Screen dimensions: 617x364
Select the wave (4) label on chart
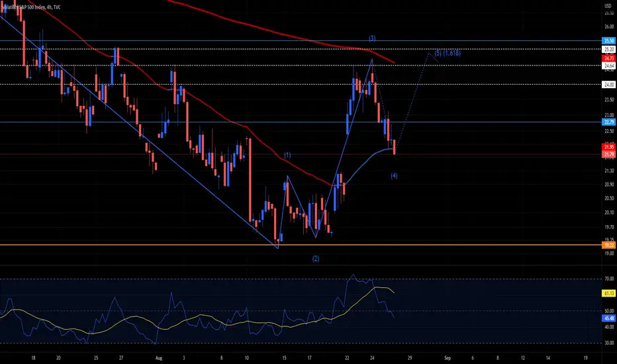pos(394,175)
